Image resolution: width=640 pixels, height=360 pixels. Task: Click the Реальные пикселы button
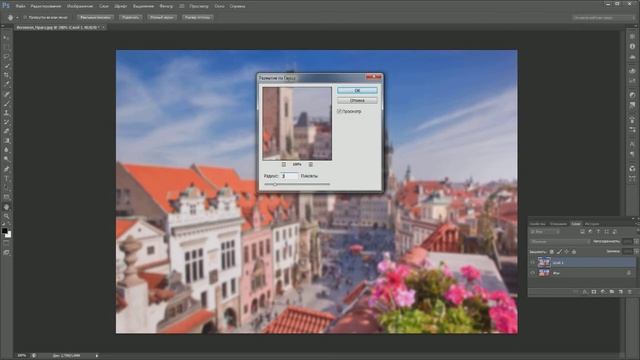(96, 18)
